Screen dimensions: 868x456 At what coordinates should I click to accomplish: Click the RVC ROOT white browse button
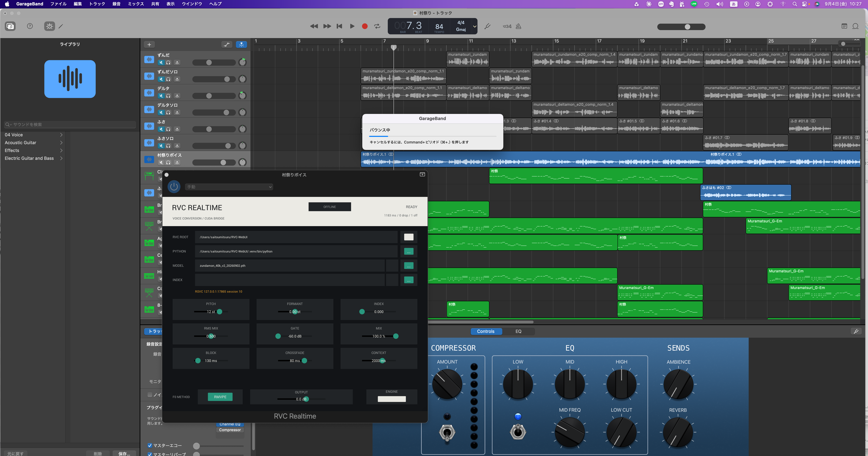click(408, 237)
